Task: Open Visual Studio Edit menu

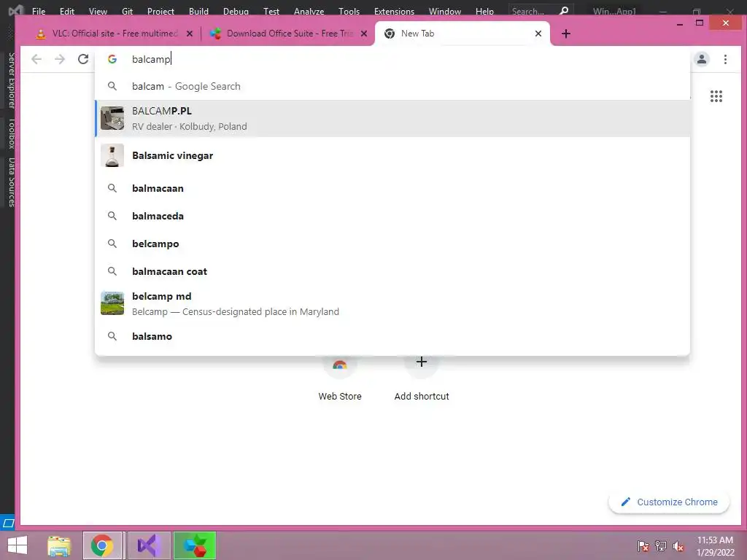Action: pyautogui.click(x=66, y=11)
